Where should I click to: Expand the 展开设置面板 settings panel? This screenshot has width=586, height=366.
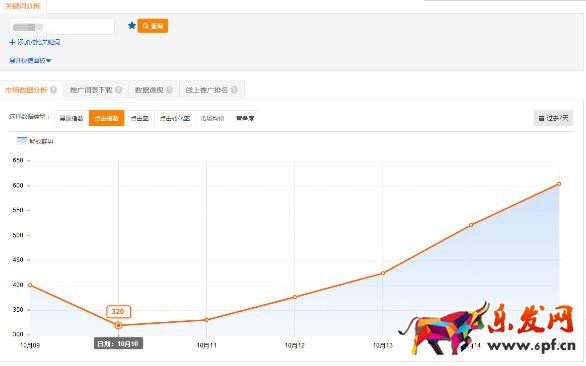(x=30, y=60)
